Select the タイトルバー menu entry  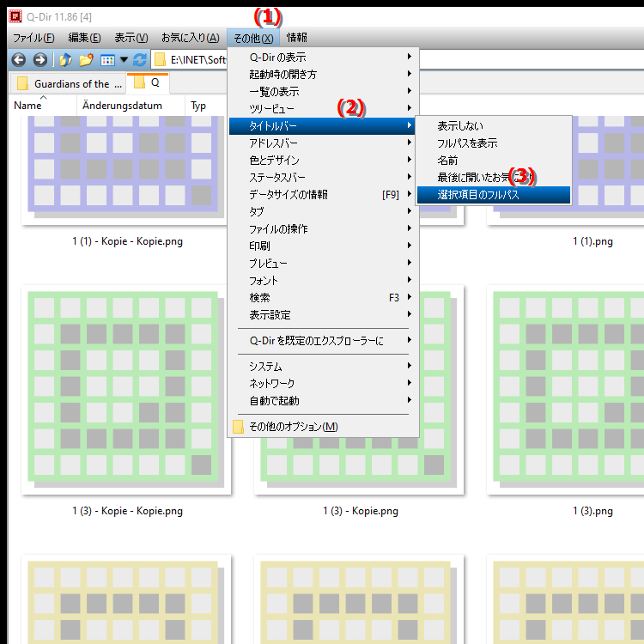(x=323, y=126)
